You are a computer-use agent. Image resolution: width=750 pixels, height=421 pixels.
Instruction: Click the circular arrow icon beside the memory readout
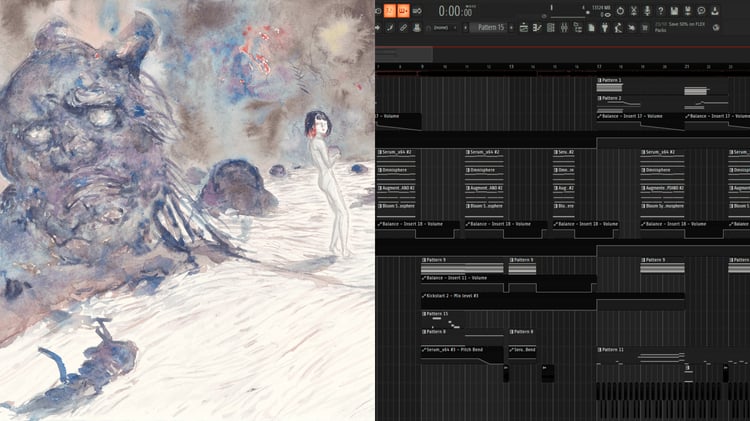(620, 11)
